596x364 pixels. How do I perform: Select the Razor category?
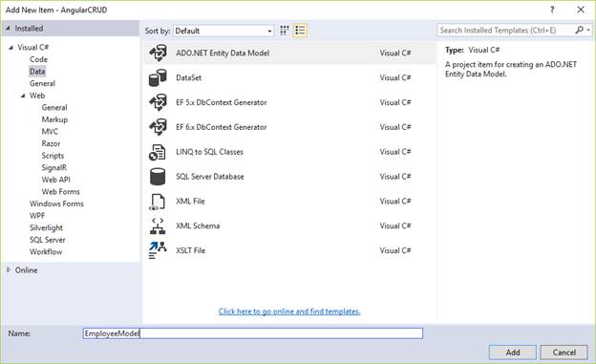51,143
